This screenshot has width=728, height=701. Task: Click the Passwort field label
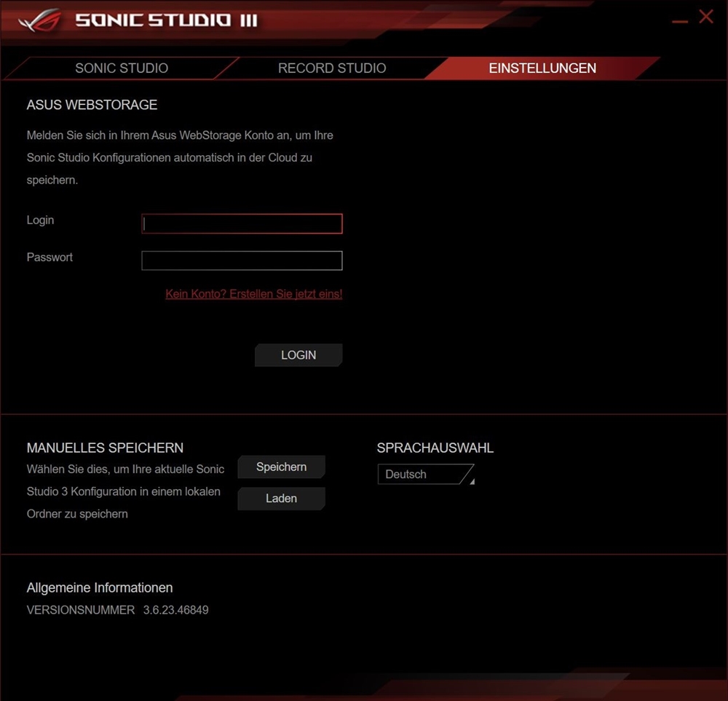pos(50,257)
